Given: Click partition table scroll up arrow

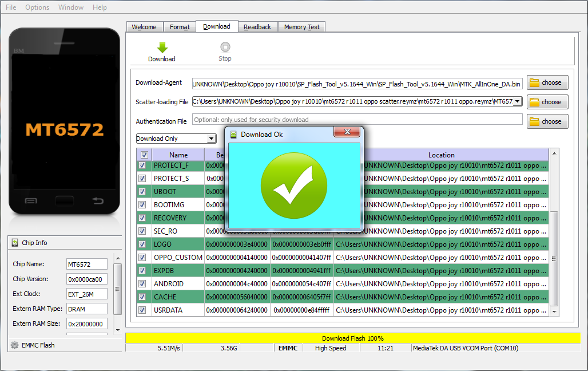Looking at the screenshot, I should click(554, 153).
